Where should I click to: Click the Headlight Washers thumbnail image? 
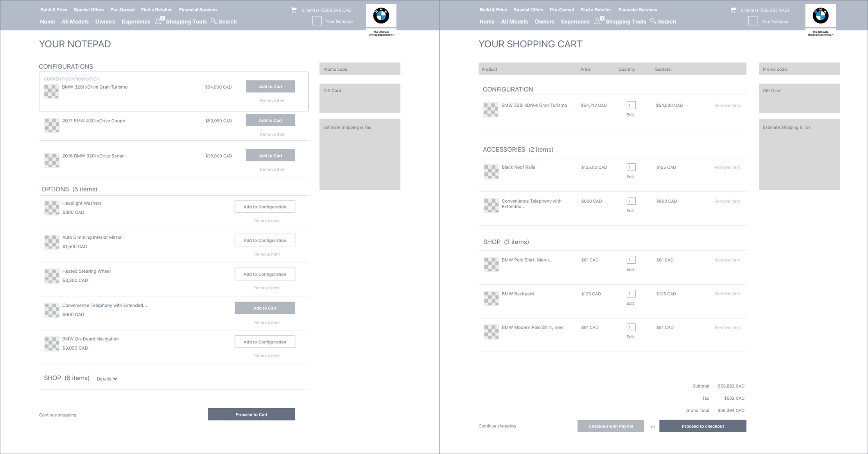coord(52,208)
